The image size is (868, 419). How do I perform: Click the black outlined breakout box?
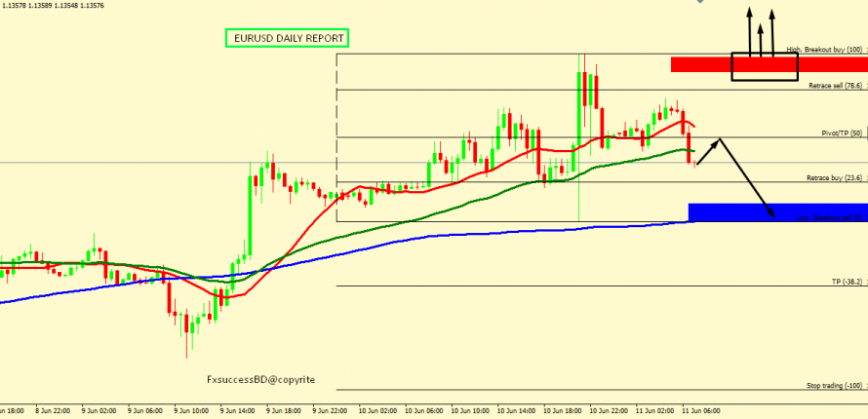click(765, 65)
